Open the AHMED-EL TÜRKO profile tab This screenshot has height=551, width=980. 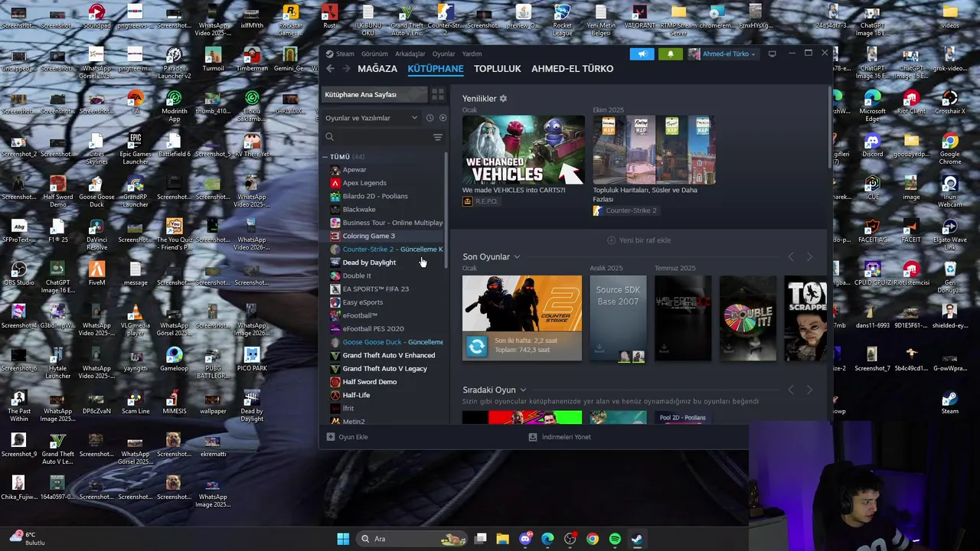click(x=573, y=68)
